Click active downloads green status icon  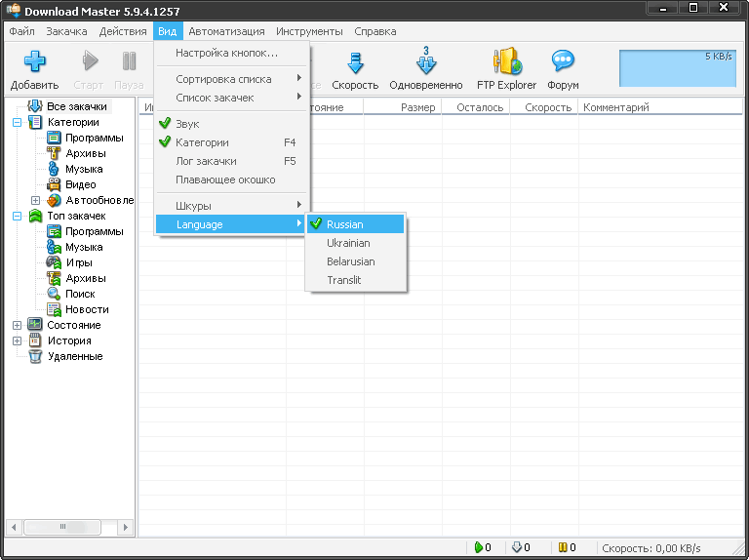(x=479, y=547)
